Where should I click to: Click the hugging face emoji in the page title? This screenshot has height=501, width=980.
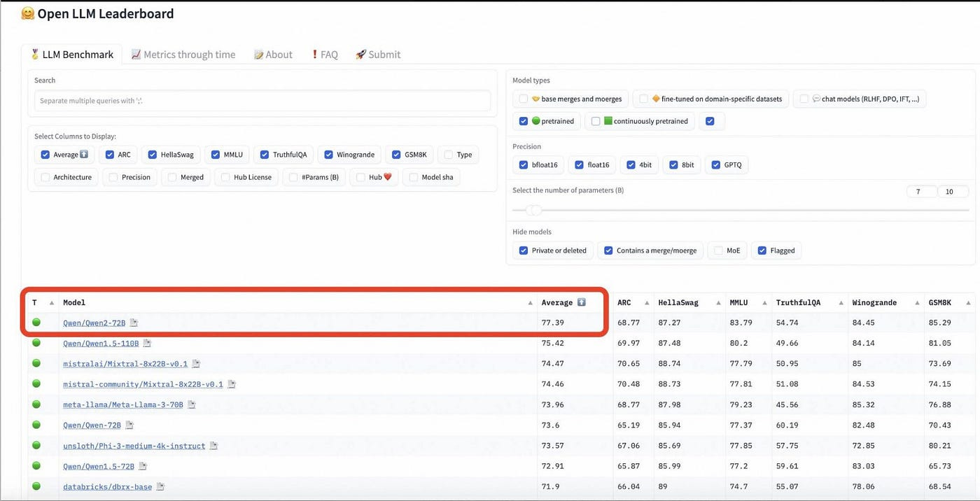point(28,13)
